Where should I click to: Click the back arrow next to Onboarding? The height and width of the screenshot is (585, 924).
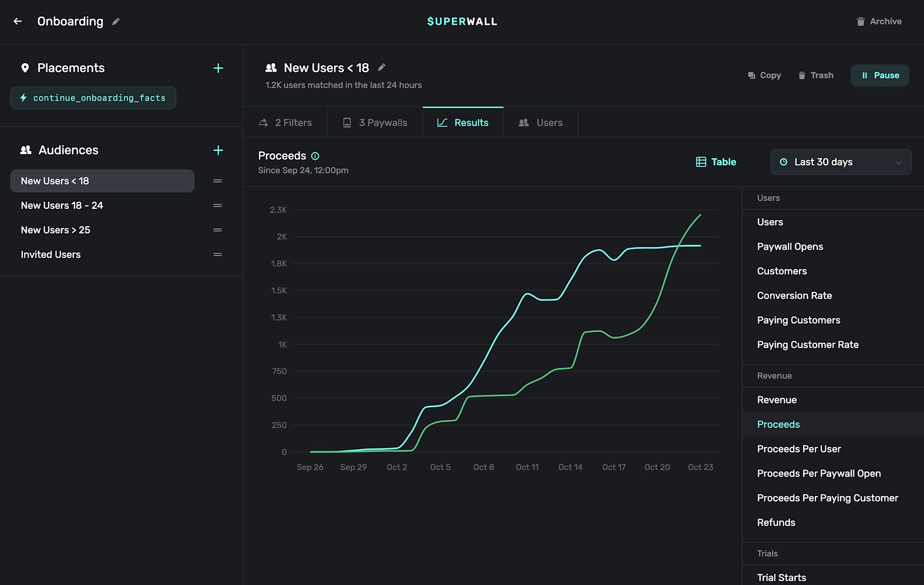pos(18,21)
